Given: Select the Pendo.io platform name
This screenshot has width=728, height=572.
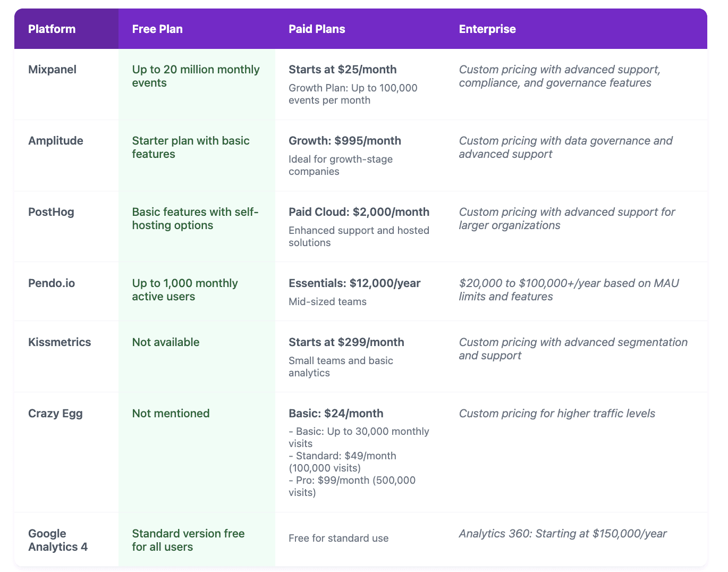Looking at the screenshot, I should coord(52,283).
